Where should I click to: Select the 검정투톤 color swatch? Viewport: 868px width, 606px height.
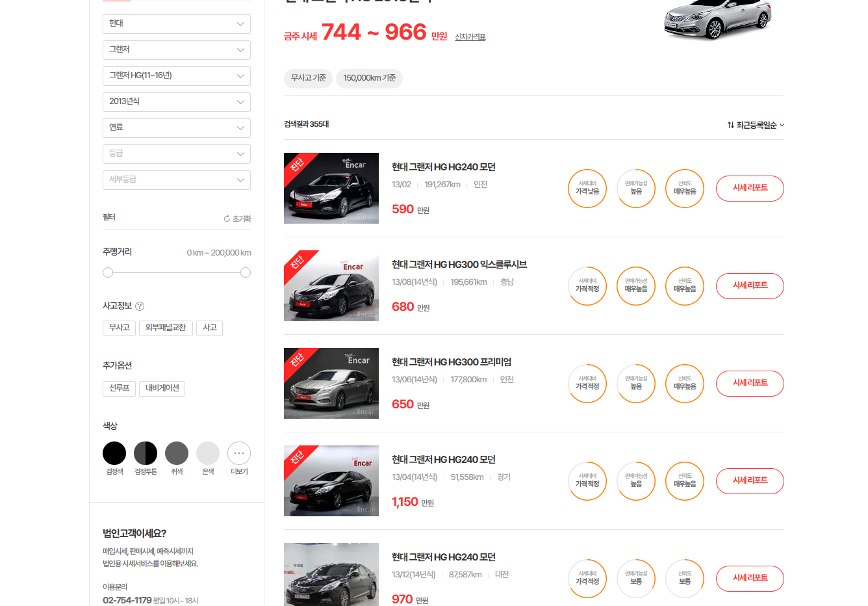pyautogui.click(x=146, y=453)
